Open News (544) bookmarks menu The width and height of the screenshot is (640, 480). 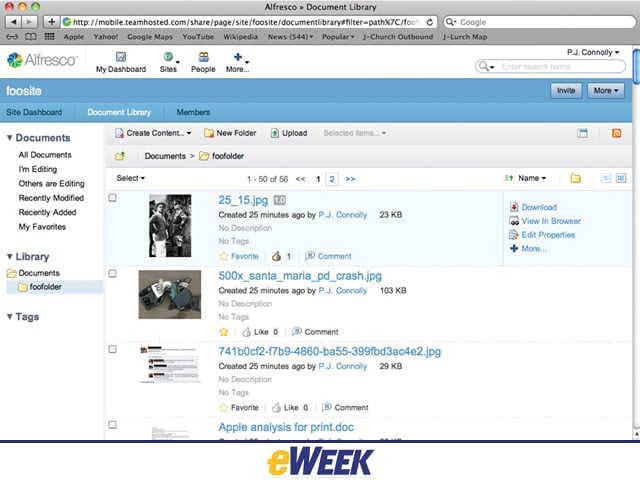(290, 37)
